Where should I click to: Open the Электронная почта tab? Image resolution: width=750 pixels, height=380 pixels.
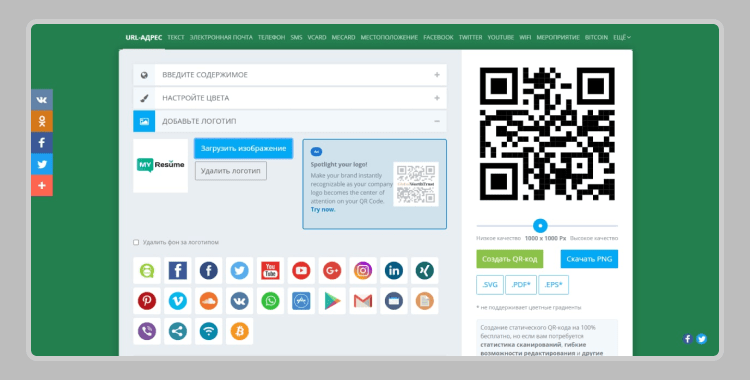click(x=221, y=37)
